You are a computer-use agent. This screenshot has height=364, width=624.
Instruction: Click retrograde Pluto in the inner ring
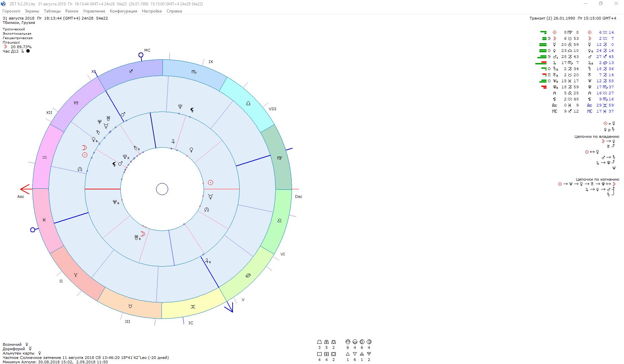click(126, 157)
